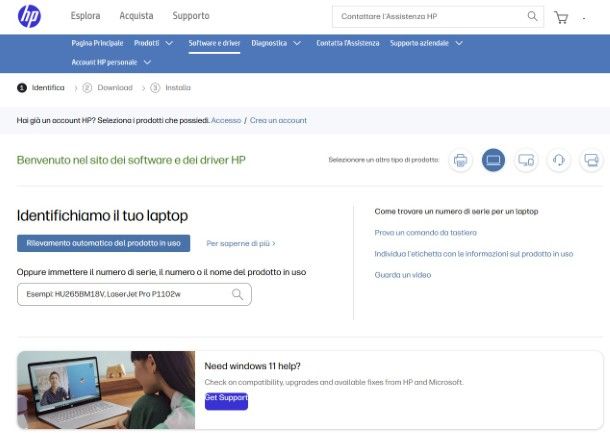The width and height of the screenshot is (610, 433).
Task: Expand the Prodotti dropdown
Action: [153, 43]
